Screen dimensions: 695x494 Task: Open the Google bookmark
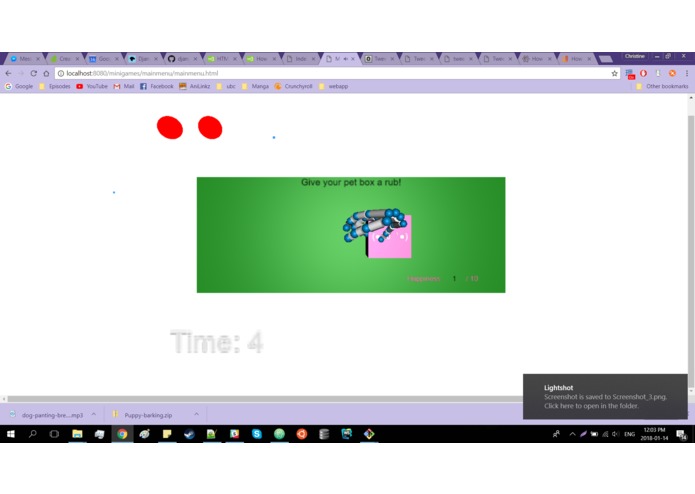pos(19,86)
